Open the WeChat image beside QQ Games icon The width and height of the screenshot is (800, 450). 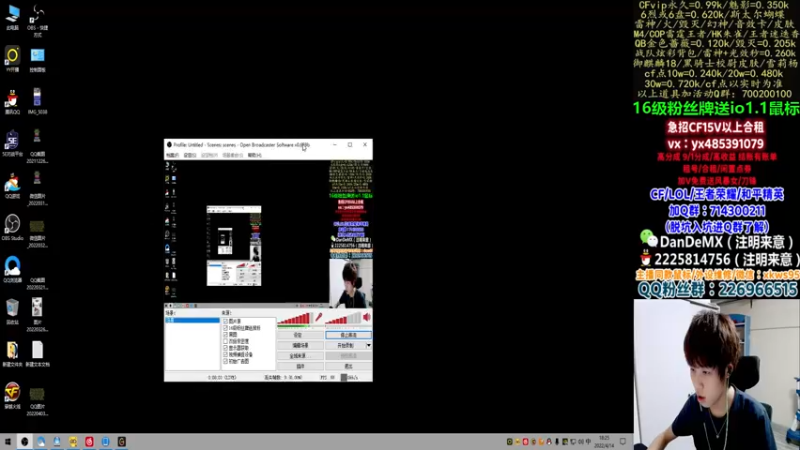(37, 189)
